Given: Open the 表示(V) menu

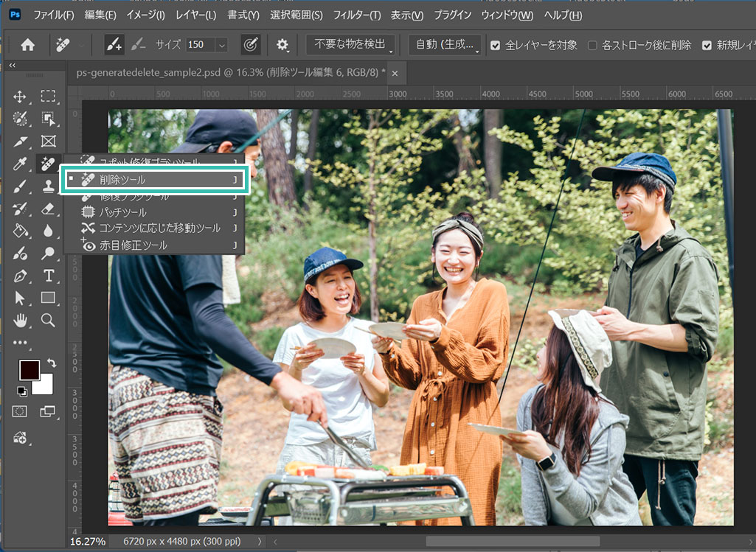Looking at the screenshot, I should [407, 15].
